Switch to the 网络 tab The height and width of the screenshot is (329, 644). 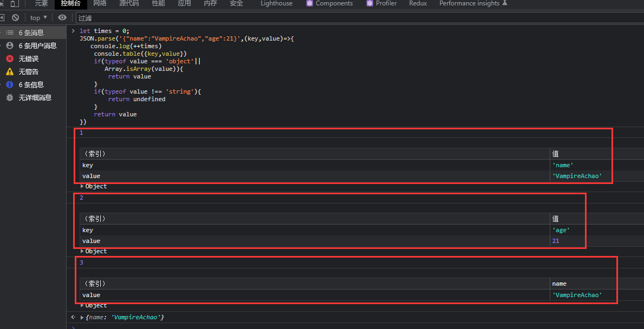click(100, 3)
